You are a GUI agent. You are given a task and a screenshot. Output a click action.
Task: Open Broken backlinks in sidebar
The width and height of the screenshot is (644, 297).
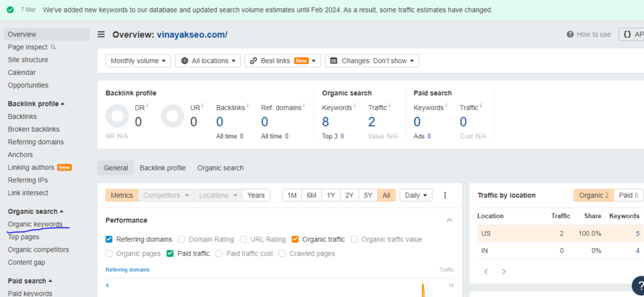(x=34, y=130)
